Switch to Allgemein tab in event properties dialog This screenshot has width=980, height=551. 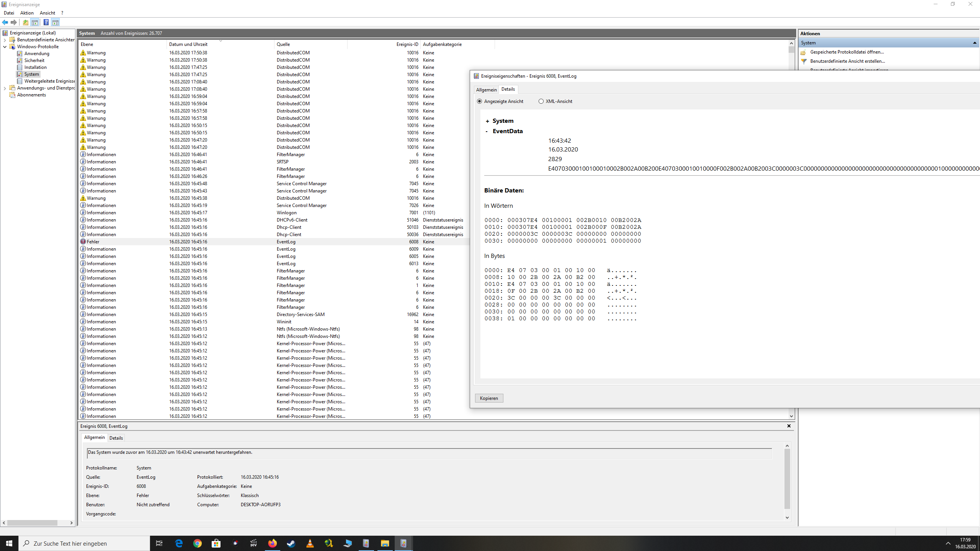486,90
